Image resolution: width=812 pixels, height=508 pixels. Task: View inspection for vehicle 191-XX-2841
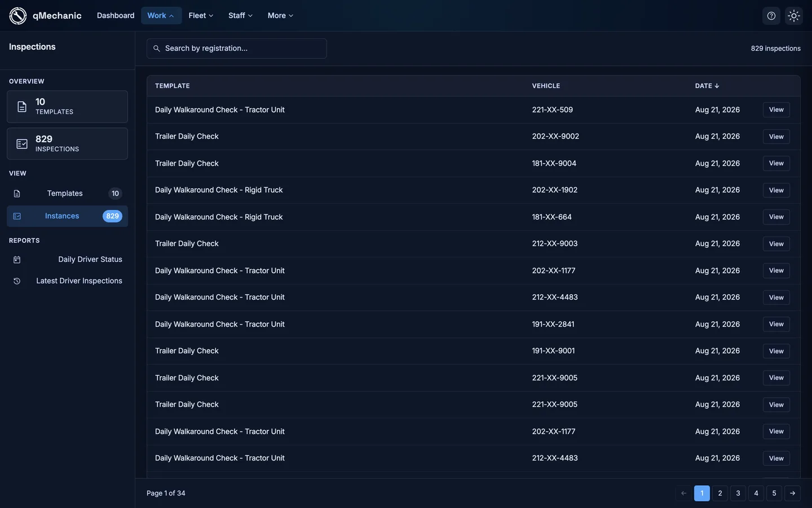(776, 324)
